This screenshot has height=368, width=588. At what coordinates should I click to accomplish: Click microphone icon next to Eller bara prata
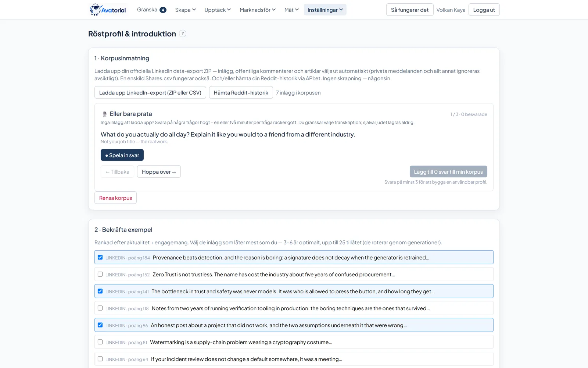point(104,114)
